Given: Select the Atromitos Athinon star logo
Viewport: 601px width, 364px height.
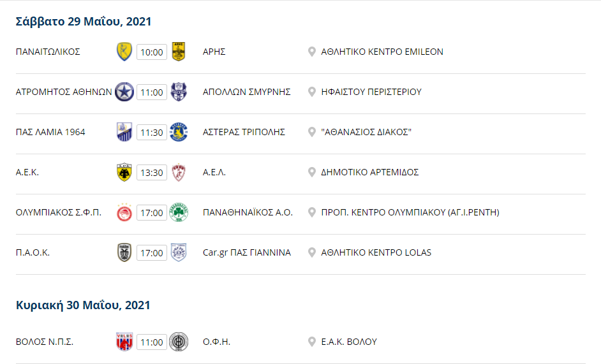Looking at the screenshot, I should tap(124, 92).
